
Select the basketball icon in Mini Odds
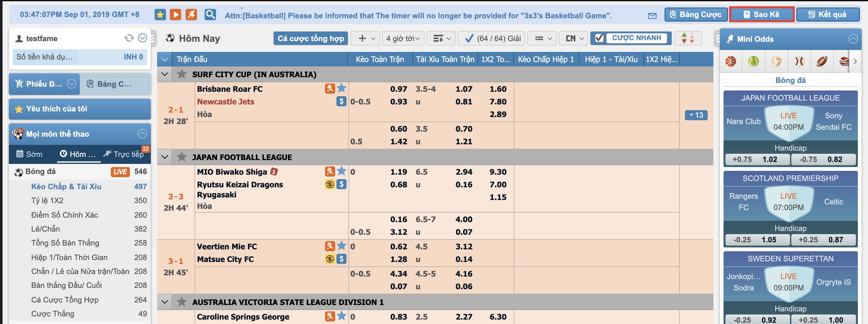point(731,62)
